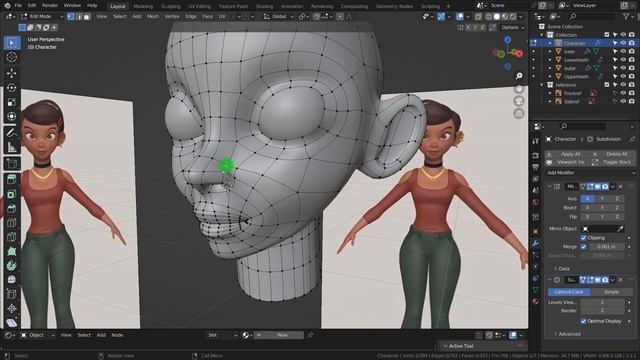The image size is (640, 360).
Task: Enable edge select mode
Action: 79,17
